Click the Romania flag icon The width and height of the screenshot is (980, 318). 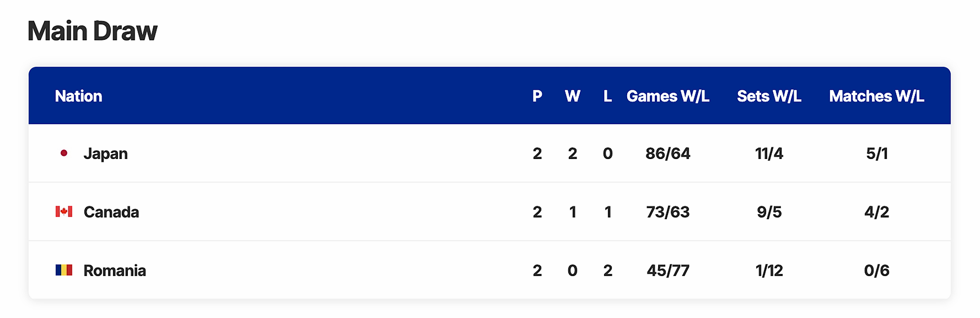pyautogui.click(x=64, y=270)
